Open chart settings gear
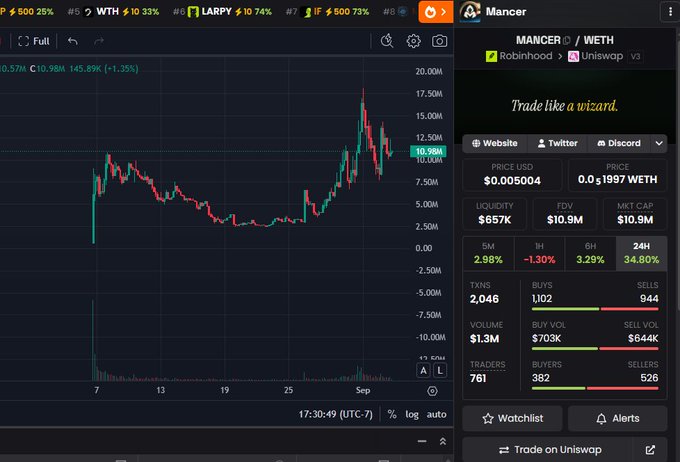The height and width of the screenshot is (462, 680). [413, 41]
